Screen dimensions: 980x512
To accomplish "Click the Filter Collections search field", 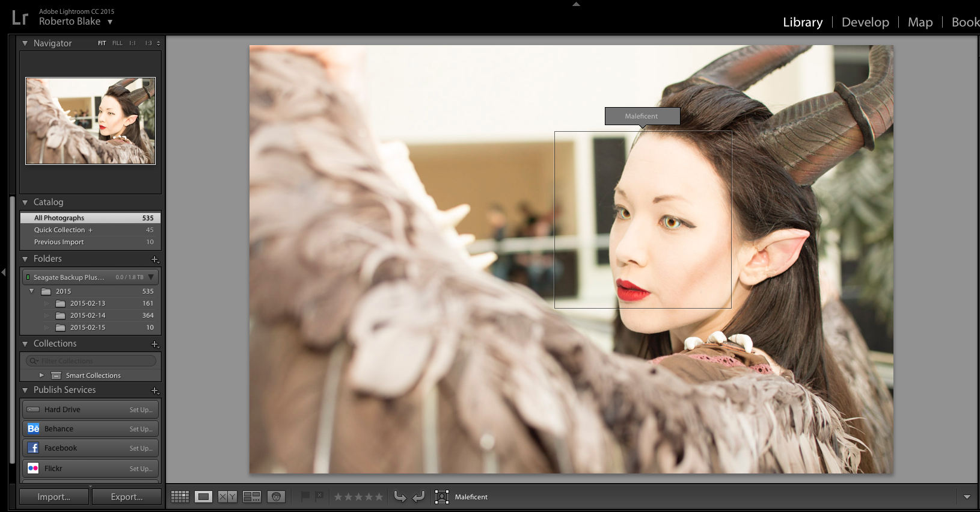I will pyautogui.click(x=91, y=361).
